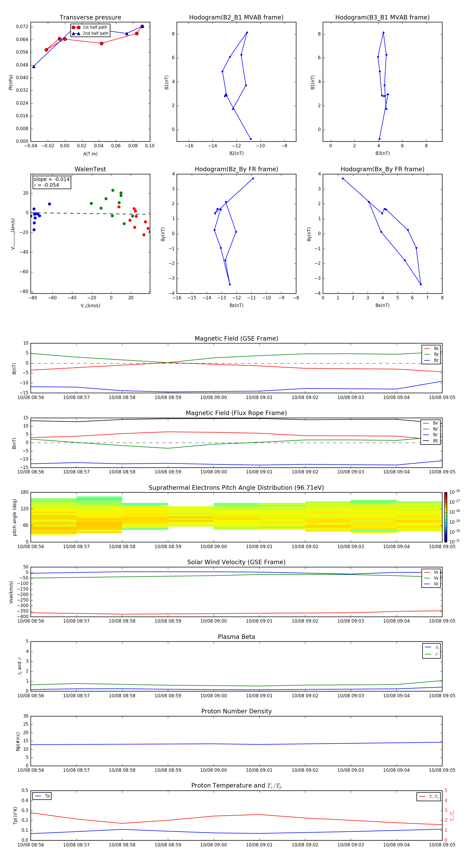Click the "A(T·m)" x-axis label

pyautogui.click(x=90, y=154)
